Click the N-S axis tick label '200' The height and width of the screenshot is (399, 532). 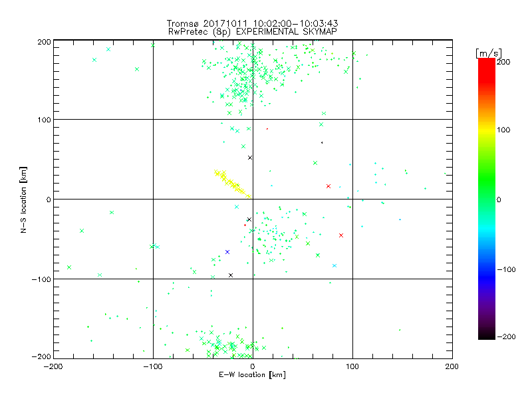pyautogui.click(x=44, y=42)
